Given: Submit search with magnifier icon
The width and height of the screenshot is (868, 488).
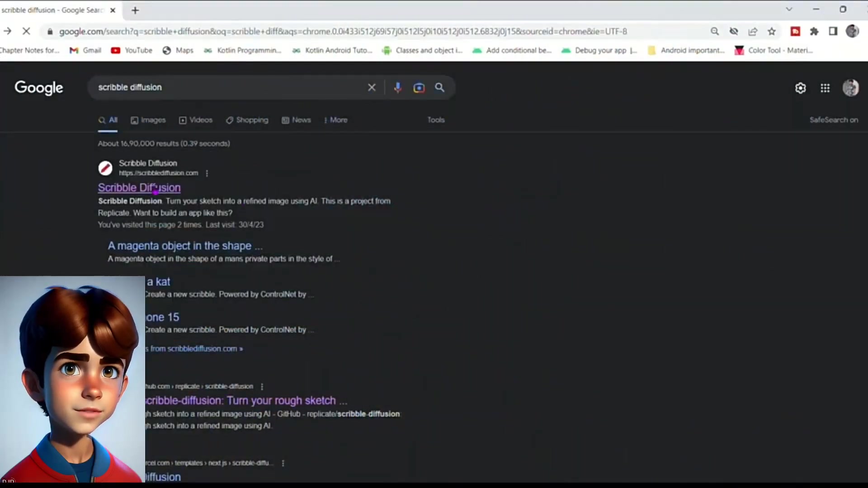Looking at the screenshot, I should 440,88.
